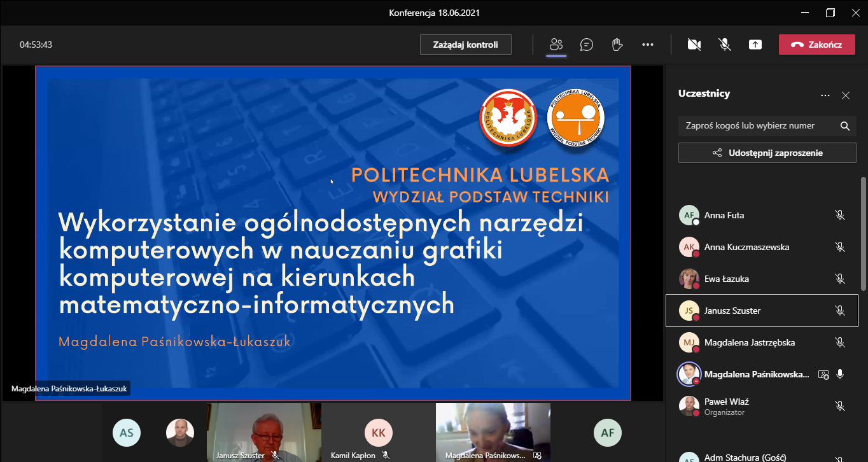Click the participants list scrollbar
This screenshot has width=868, height=462.
864,233
